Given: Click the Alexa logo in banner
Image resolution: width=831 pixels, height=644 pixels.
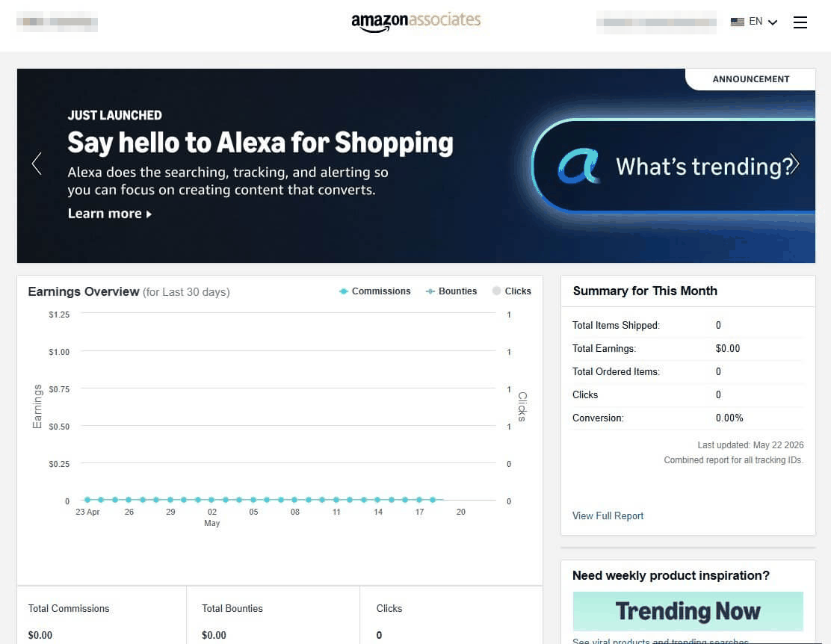Looking at the screenshot, I should [578, 166].
